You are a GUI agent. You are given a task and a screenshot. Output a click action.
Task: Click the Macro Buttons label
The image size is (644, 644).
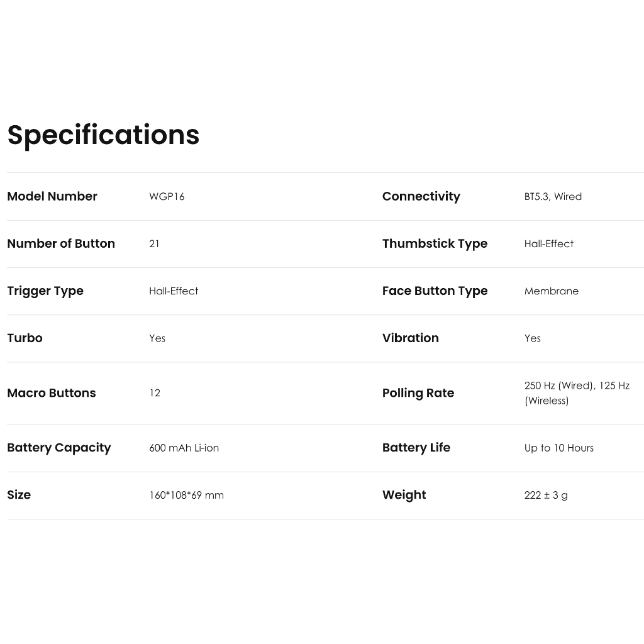coord(52,393)
